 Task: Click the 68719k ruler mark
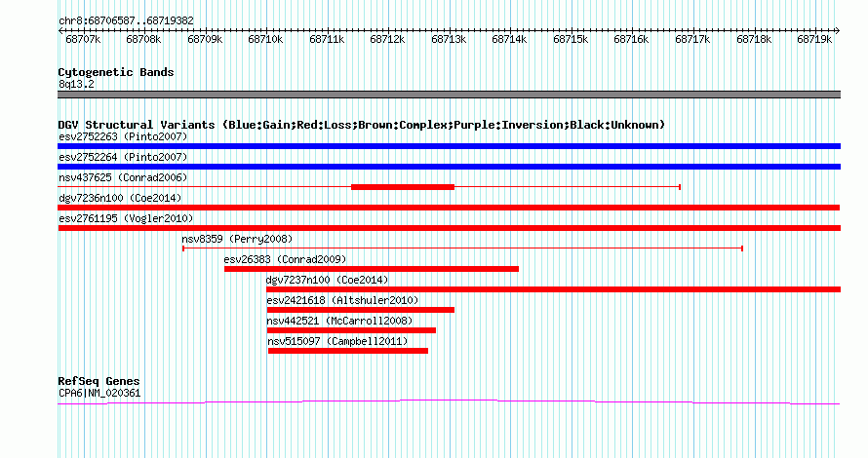click(814, 39)
